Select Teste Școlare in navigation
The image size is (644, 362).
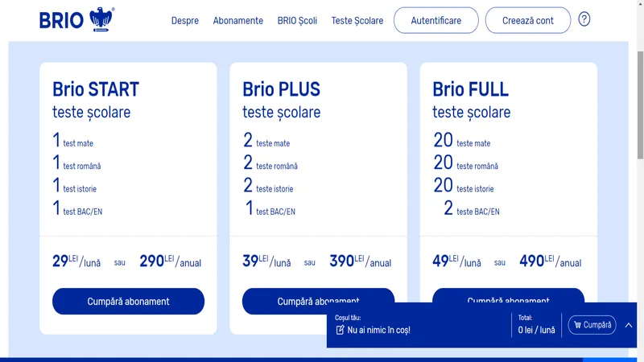pos(357,21)
